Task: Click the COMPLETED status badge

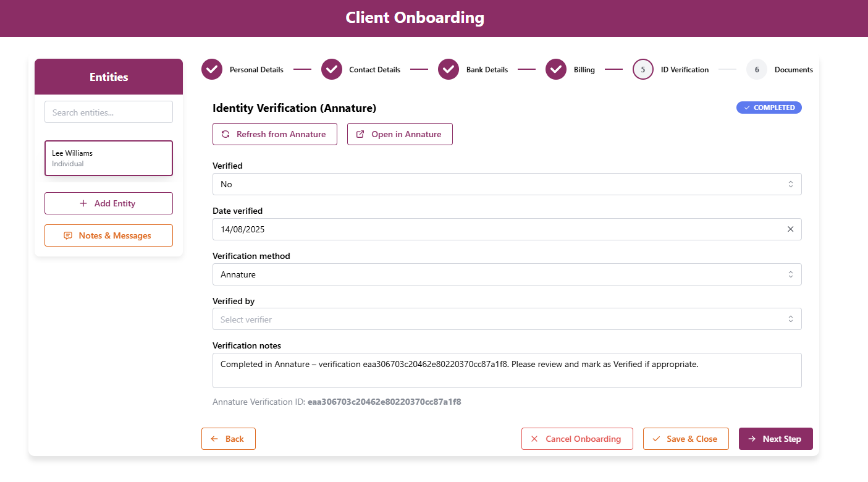Action: click(769, 108)
